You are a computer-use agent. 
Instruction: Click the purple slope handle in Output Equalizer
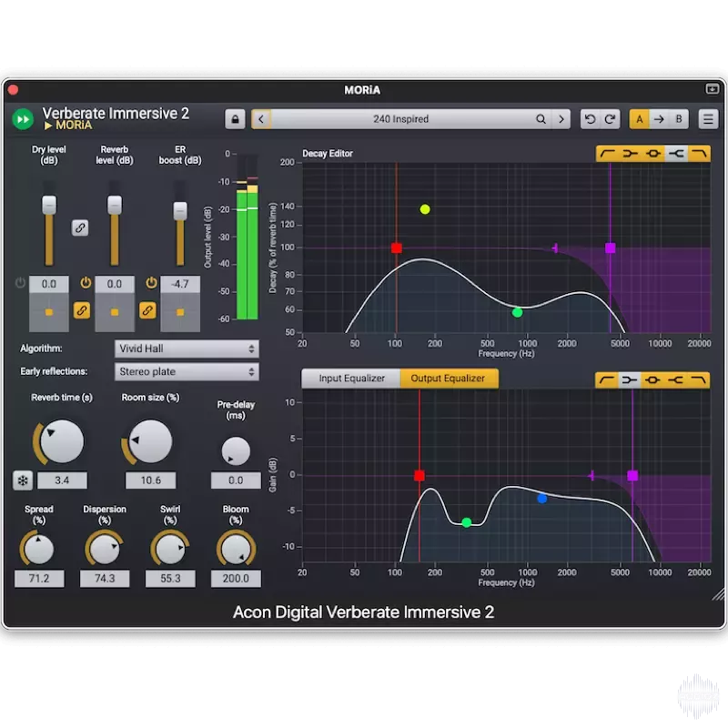point(591,476)
